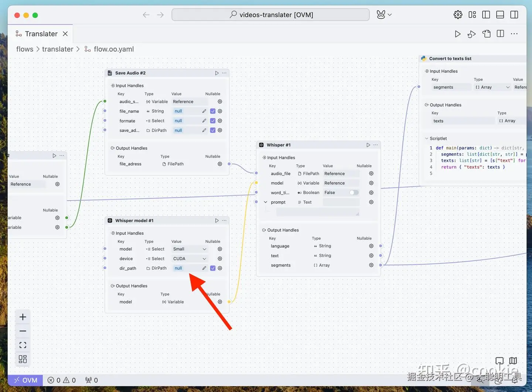The width and height of the screenshot is (532, 392).
Task: Open the segments Array type dropdown
Action: (x=492, y=87)
